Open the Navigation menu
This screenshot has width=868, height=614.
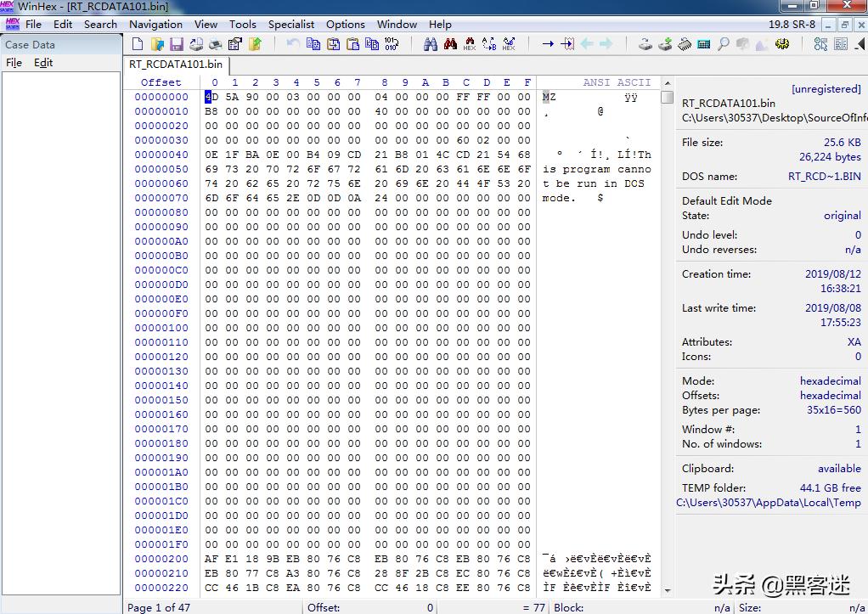pos(155,24)
